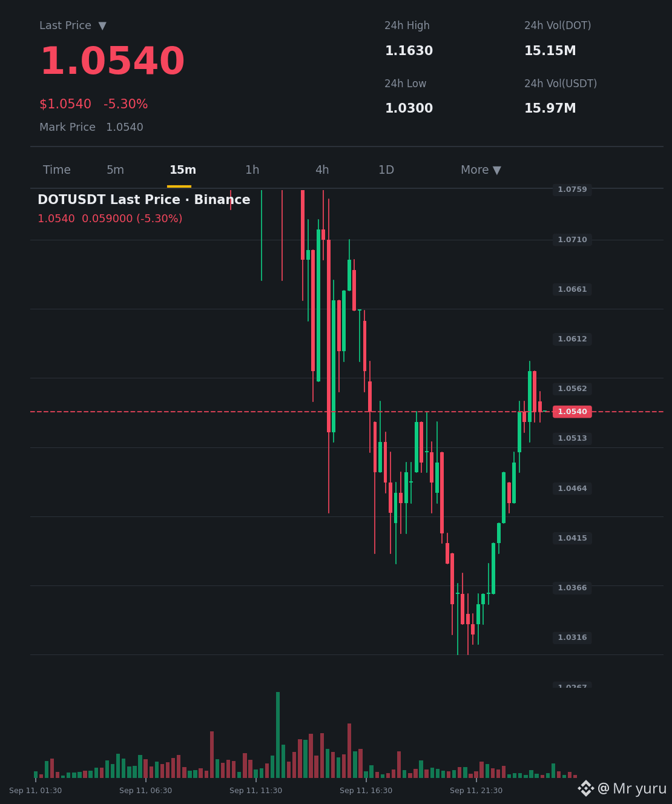Select the Time chart view
Viewport: 672px width, 804px height.
point(57,170)
